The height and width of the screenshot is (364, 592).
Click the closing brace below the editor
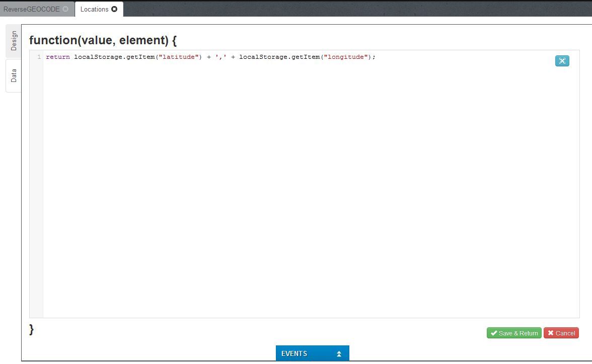coord(32,329)
